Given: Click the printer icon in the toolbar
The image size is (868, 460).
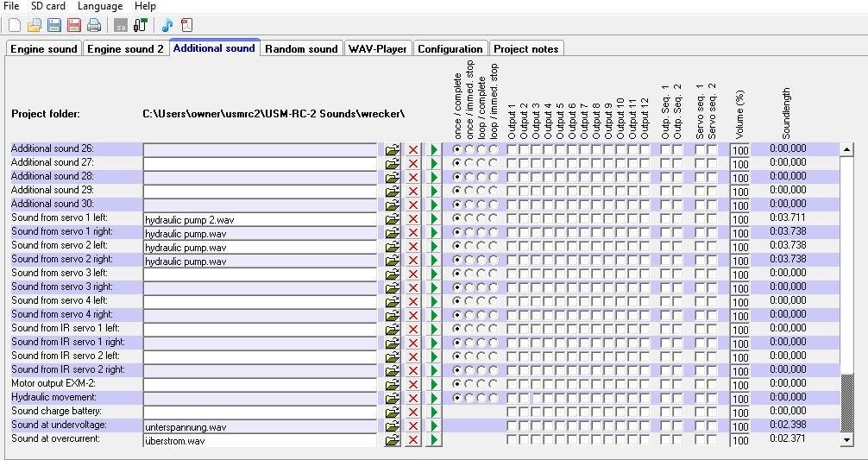Looking at the screenshot, I should (x=93, y=25).
